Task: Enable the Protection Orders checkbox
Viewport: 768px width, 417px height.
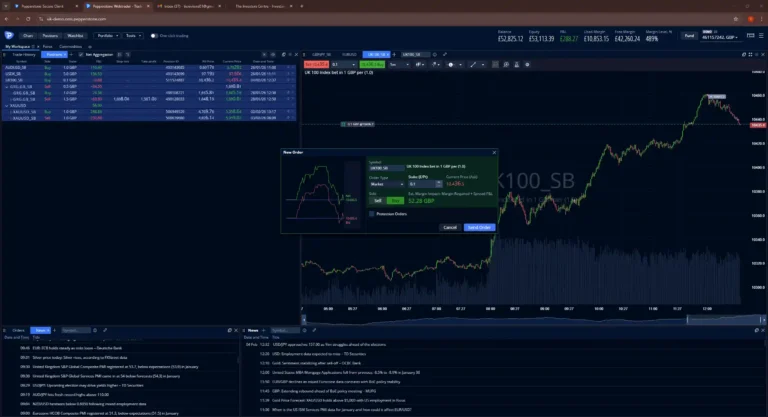Action: [x=372, y=214]
